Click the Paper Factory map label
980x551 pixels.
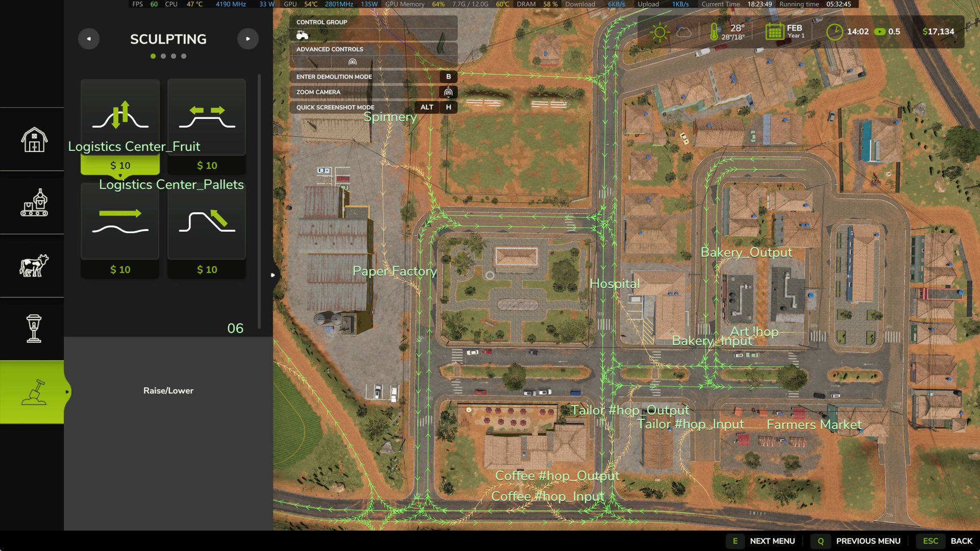coord(395,271)
